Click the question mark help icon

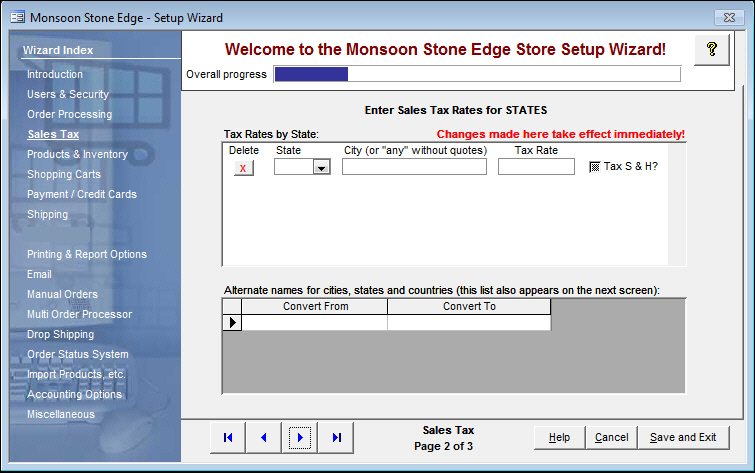(711, 51)
